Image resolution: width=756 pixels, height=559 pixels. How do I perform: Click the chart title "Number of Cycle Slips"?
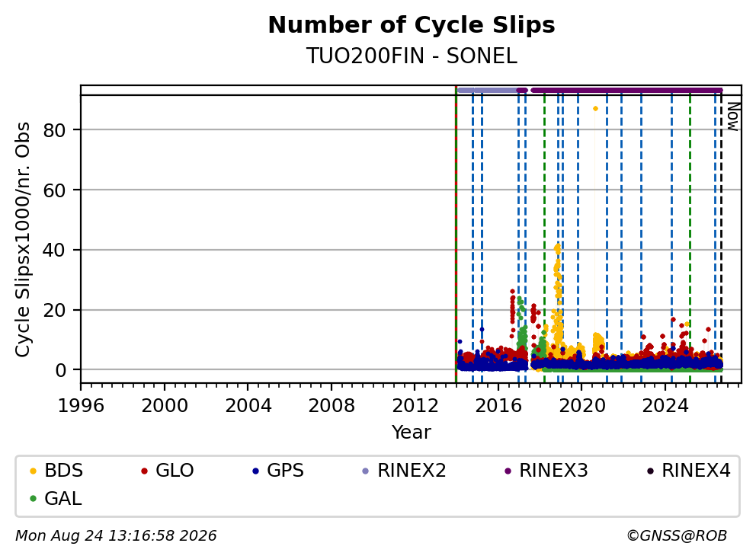[412, 25]
